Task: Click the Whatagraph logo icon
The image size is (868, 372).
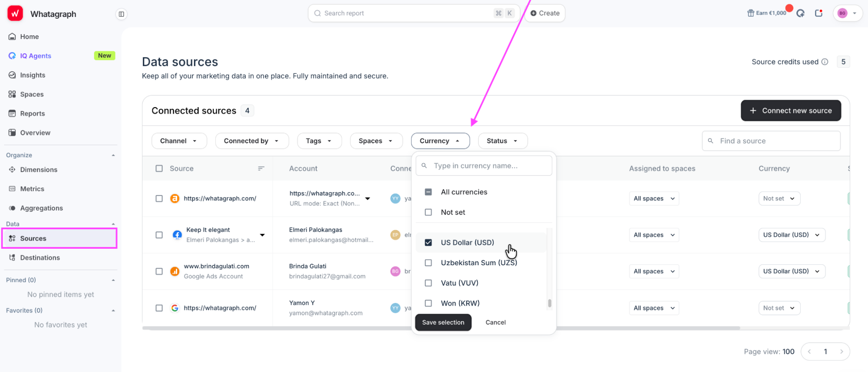Action: [15, 13]
